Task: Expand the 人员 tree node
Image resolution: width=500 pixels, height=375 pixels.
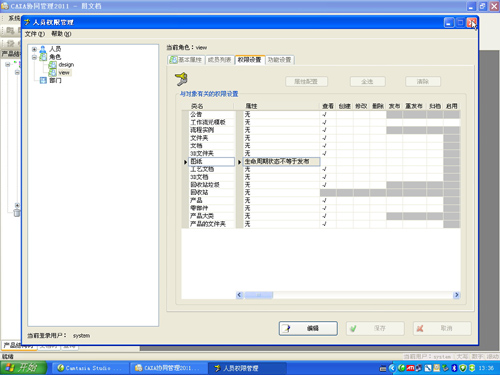Action: pos(34,49)
